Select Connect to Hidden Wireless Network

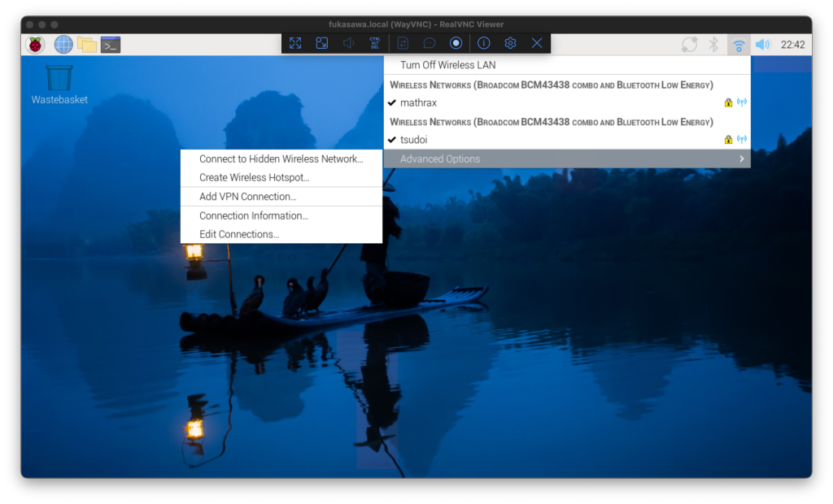pyautogui.click(x=281, y=159)
